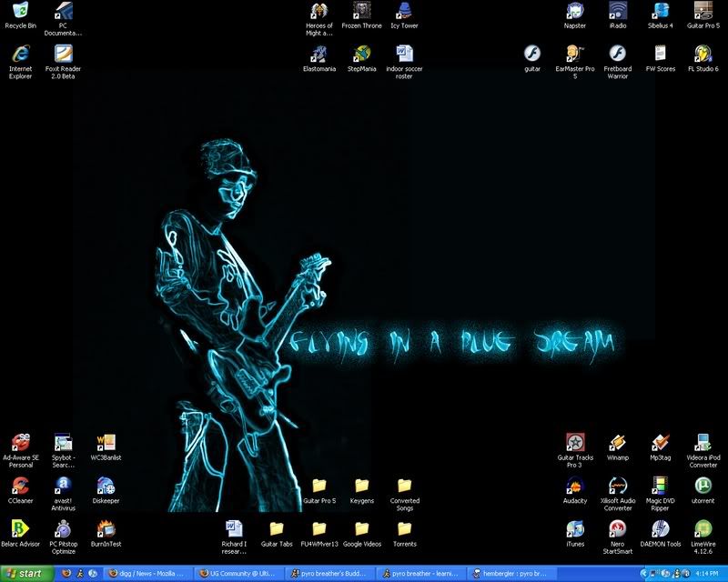Image resolution: width=728 pixels, height=582 pixels.
Task: Click the CCleaner desktop icon
Action: click(20, 486)
